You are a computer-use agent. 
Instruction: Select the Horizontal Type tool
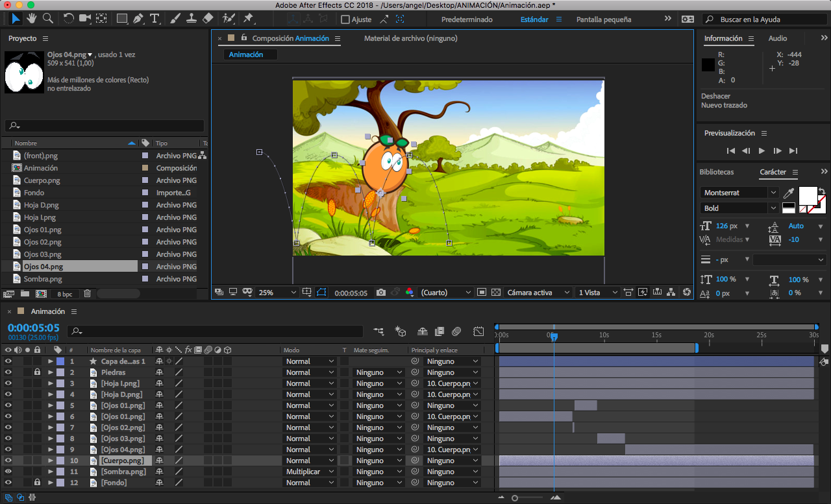coord(155,19)
